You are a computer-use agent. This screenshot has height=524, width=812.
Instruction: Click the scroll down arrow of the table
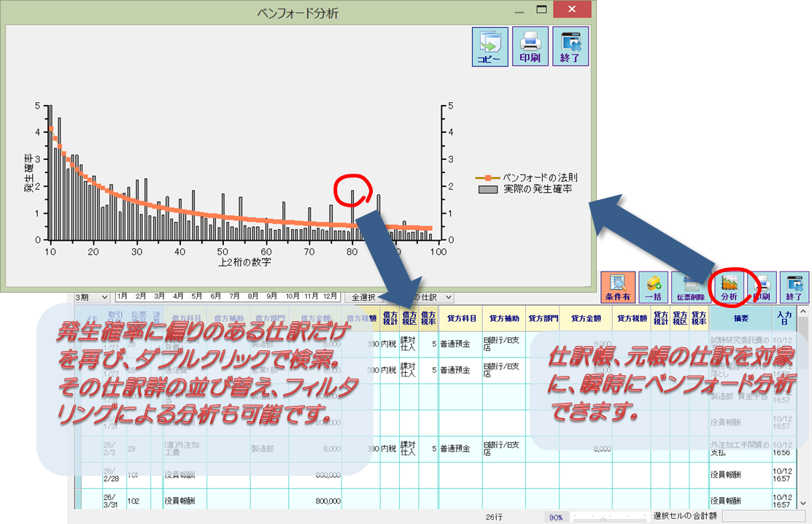click(x=803, y=503)
